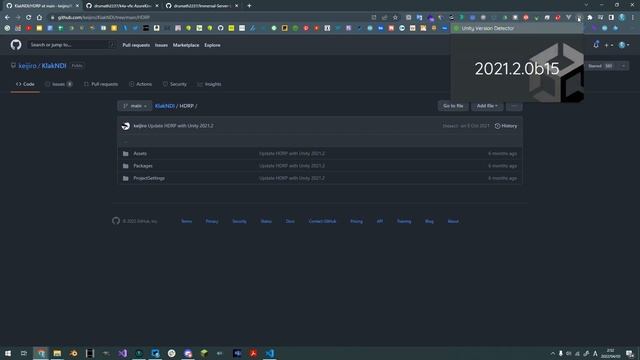Go to the browser home page icon

coord(39,18)
